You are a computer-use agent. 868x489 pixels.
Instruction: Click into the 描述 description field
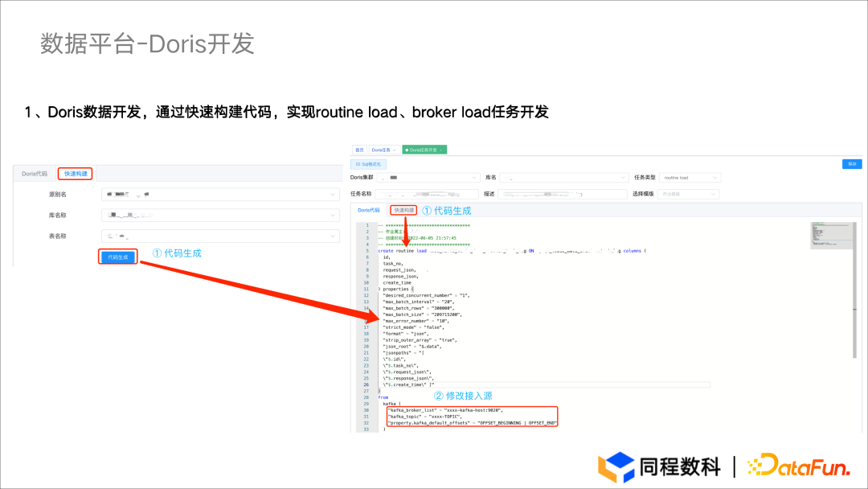(x=562, y=195)
